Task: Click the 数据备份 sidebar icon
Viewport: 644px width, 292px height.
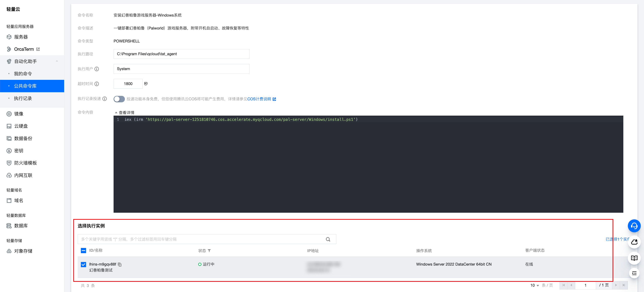Action: pyautogui.click(x=9, y=138)
